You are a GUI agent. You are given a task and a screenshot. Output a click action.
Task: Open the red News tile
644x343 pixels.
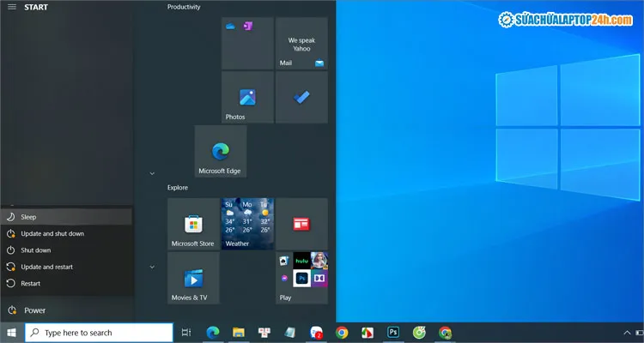[x=301, y=224]
